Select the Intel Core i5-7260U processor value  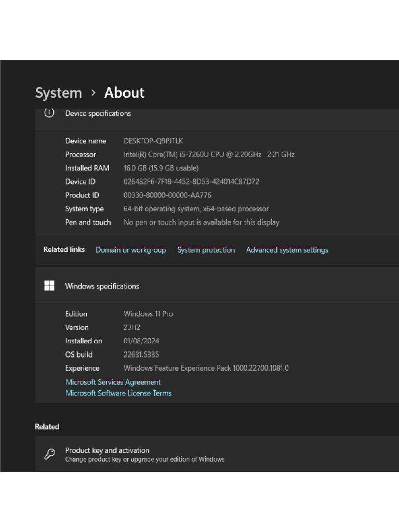(209, 154)
